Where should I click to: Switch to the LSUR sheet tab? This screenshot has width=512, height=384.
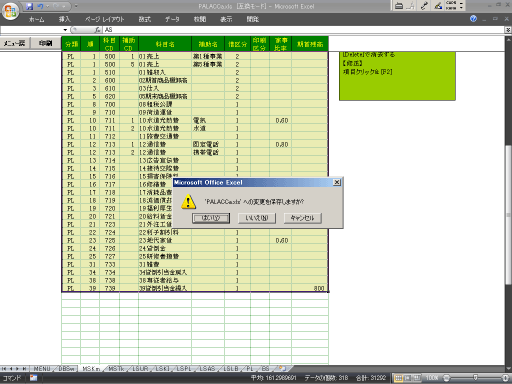tap(140, 369)
